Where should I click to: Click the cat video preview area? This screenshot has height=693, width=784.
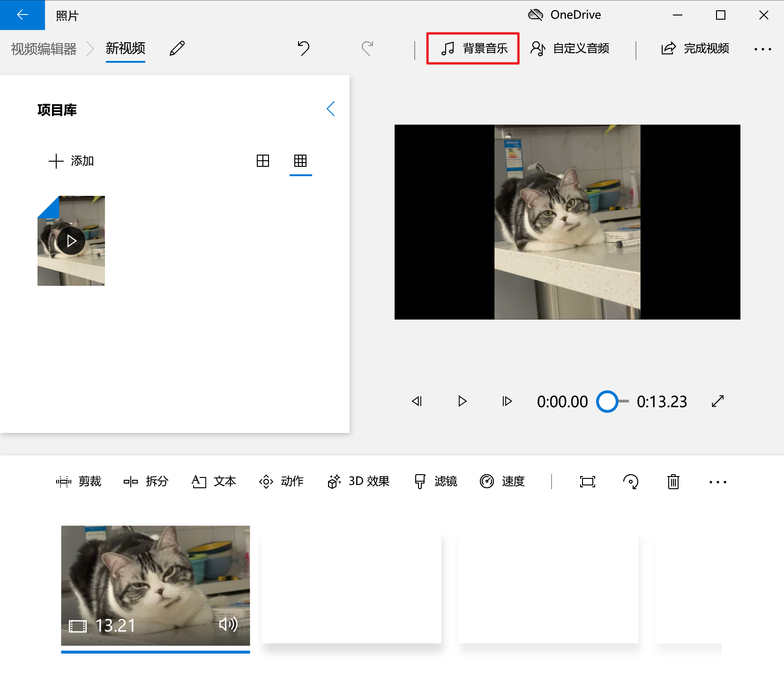[567, 222]
